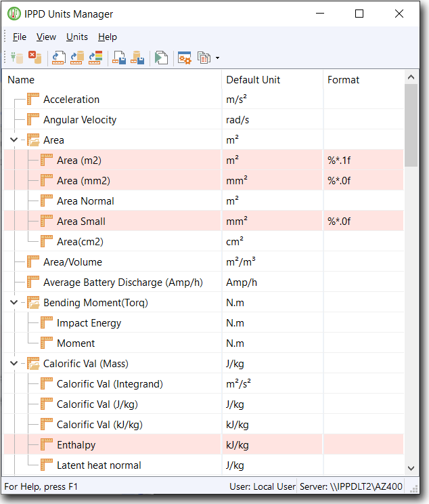Image resolution: width=429 pixels, height=504 pixels.
Task: Select the Enthalpy unit row
Action: [76, 445]
